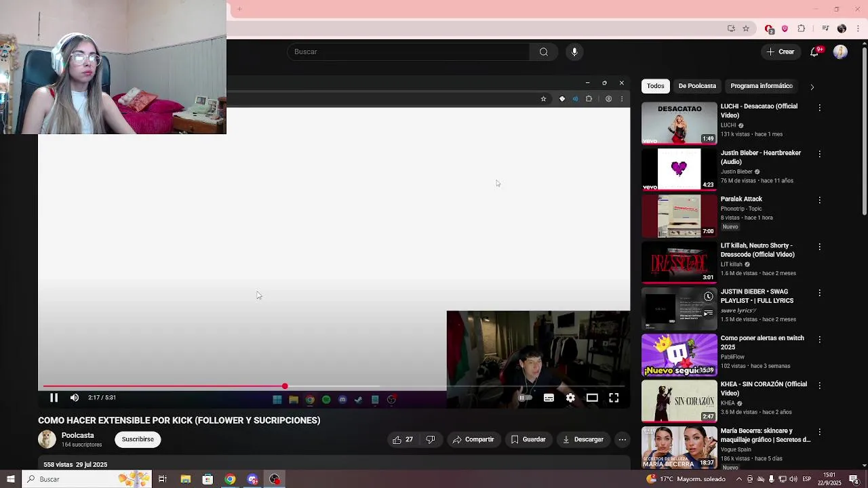Open the Windows notification center icon
Viewport: 868px width, 488px height.
854,479
